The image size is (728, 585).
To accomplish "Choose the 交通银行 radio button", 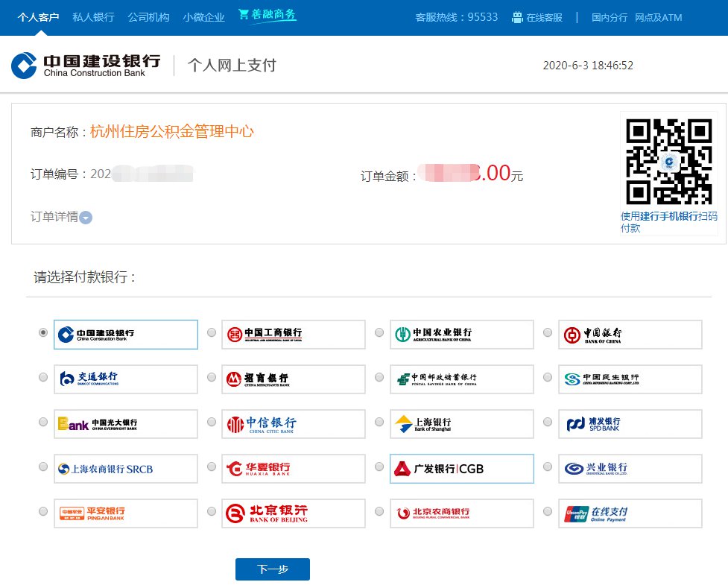I will tap(43, 377).
